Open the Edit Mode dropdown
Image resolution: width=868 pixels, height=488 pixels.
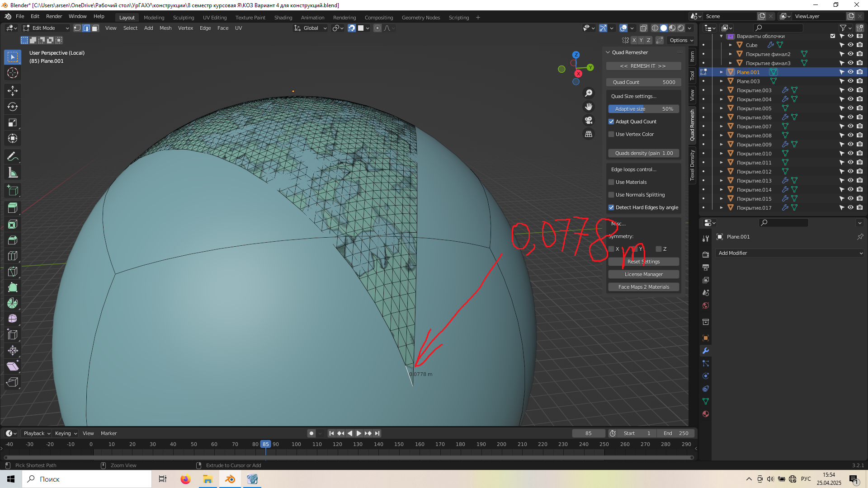click(46, 28)
